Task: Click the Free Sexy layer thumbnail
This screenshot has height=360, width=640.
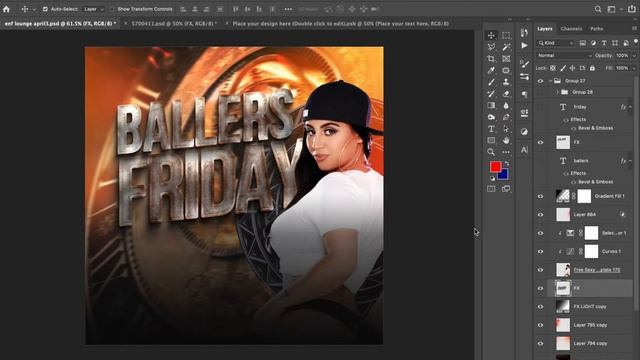Action: click(x=563, y=270)
